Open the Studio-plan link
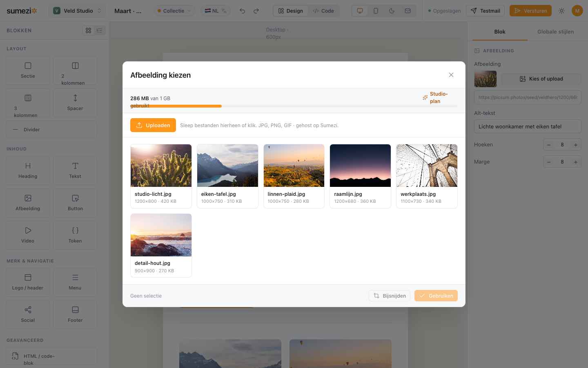Image resolution: width=588 pixels, height=368 pixels. click(439, 98)
